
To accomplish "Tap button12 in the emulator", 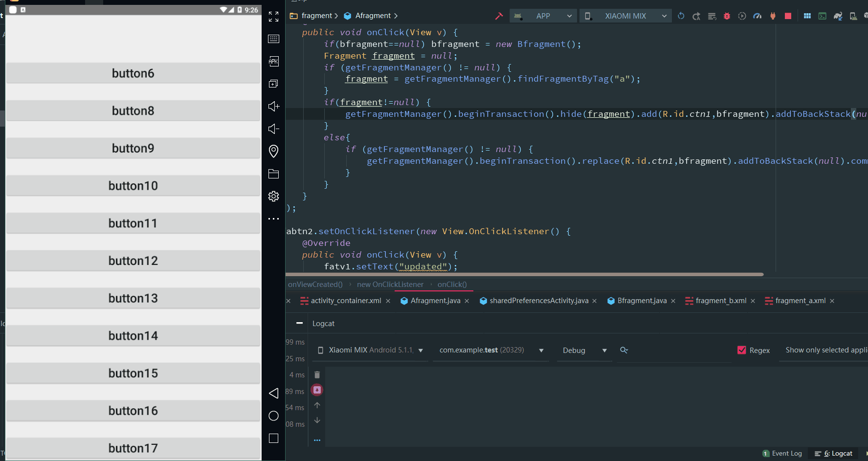I will click(x=133, y=261).
